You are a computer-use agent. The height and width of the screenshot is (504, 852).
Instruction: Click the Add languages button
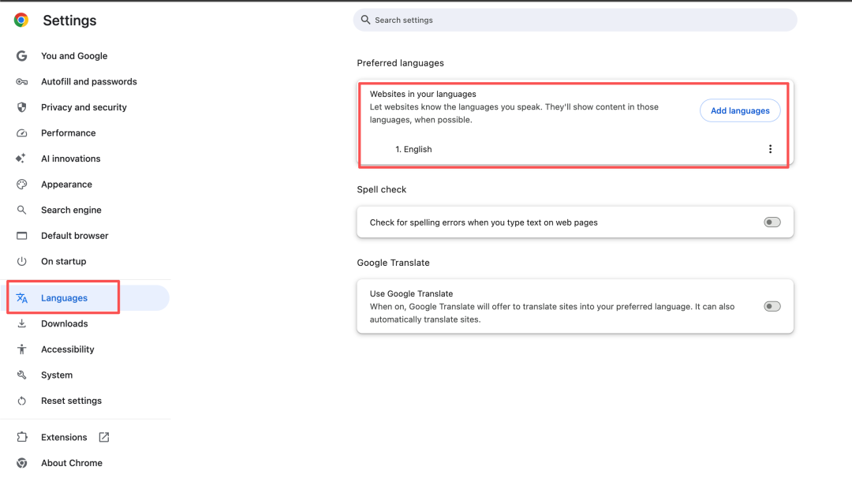click(x=739, y=111)
